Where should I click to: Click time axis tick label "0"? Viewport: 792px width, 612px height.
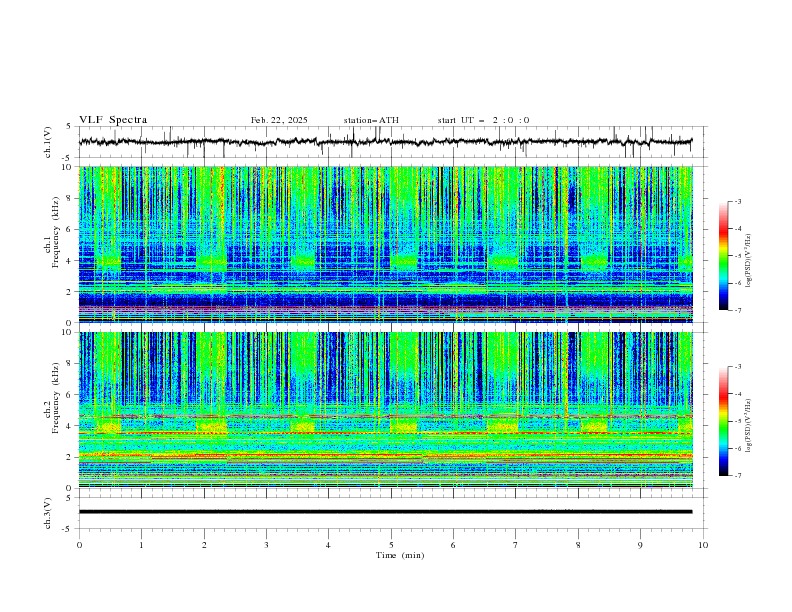[79, 545]
